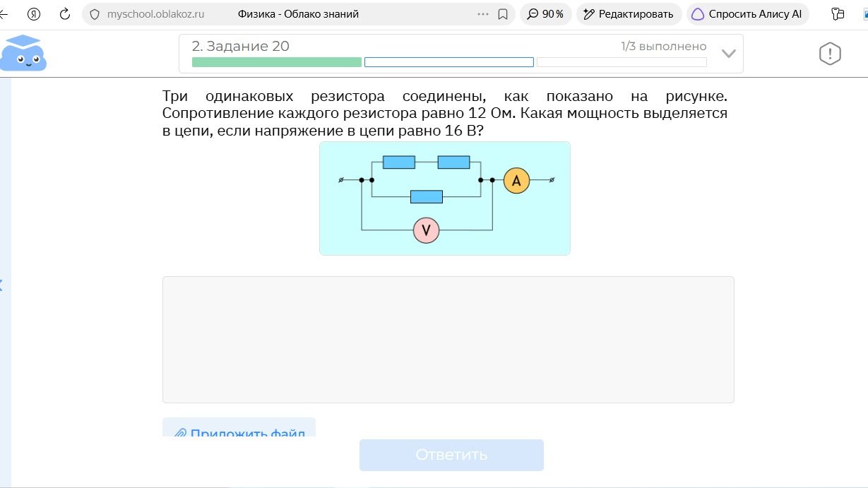Click the browser extensions icon
Image resolution: width=868 pixels, height=488 pixels.
[838, 14]
